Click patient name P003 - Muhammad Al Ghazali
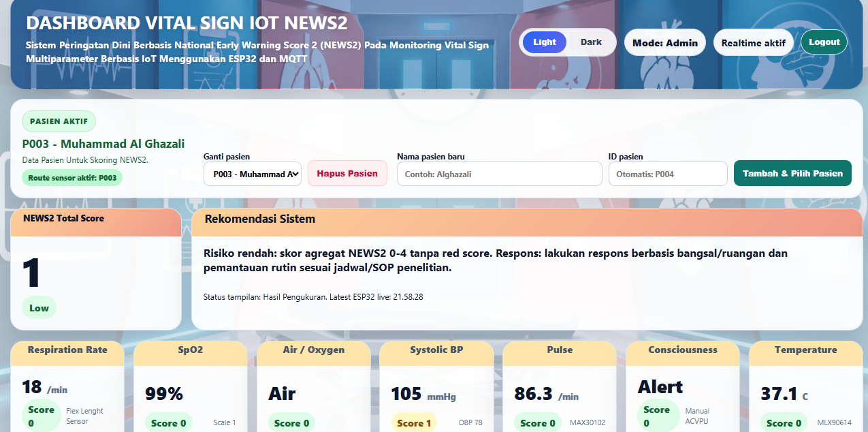Screen dimensions: 868x432 103,144
